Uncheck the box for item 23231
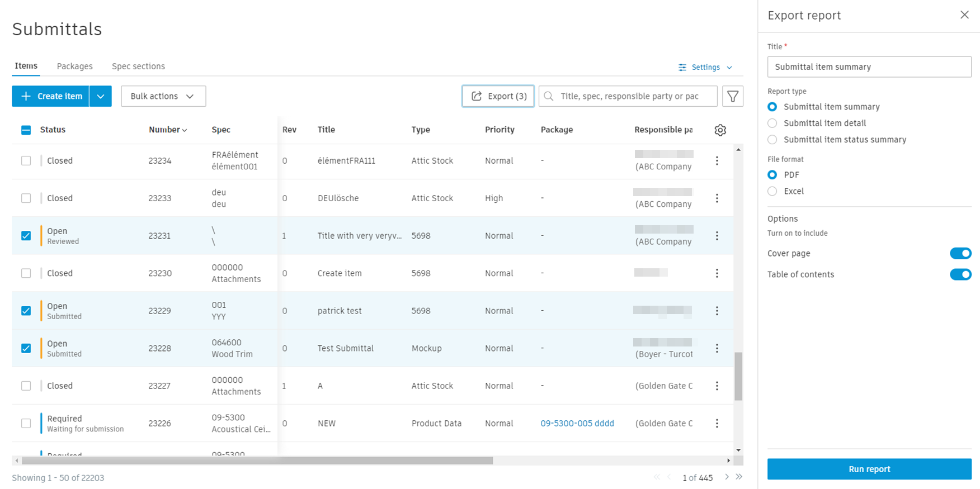The image size is (980, 489). 26,236
